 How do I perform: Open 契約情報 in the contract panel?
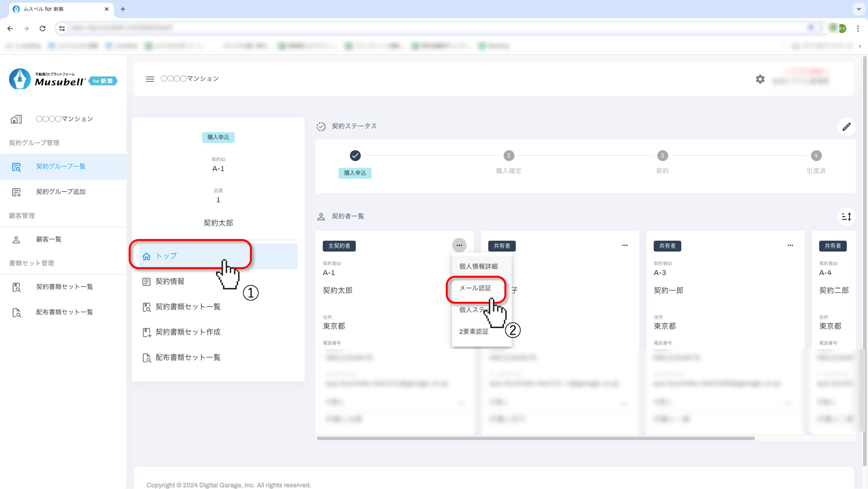click(x=169, y=281)
